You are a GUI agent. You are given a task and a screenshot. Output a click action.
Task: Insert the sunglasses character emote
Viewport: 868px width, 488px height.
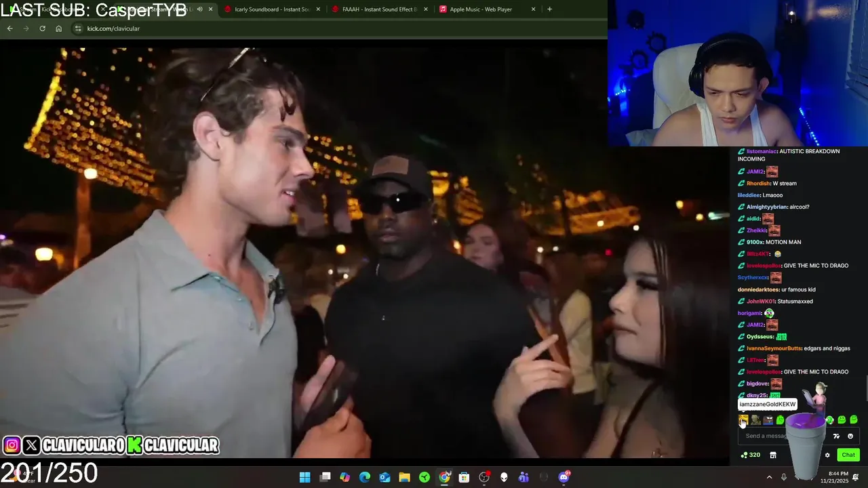(x=768, y=420)
